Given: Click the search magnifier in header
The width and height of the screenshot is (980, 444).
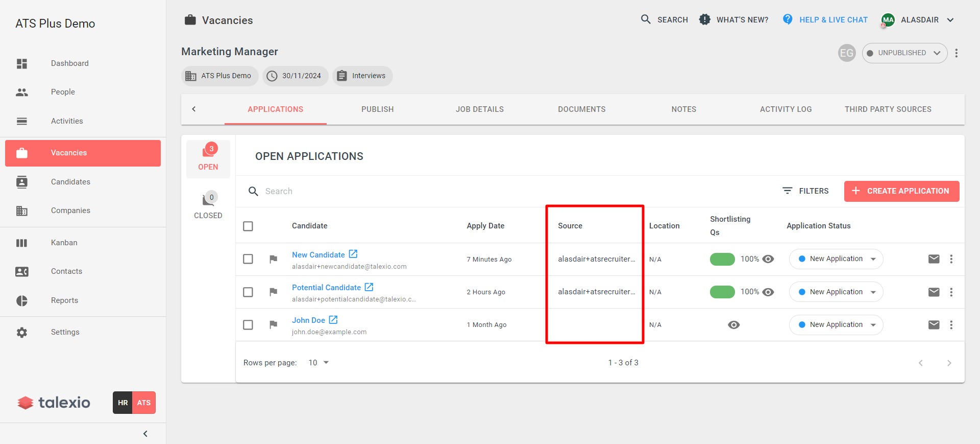Looking at the screenshot, I should (646, 19).
